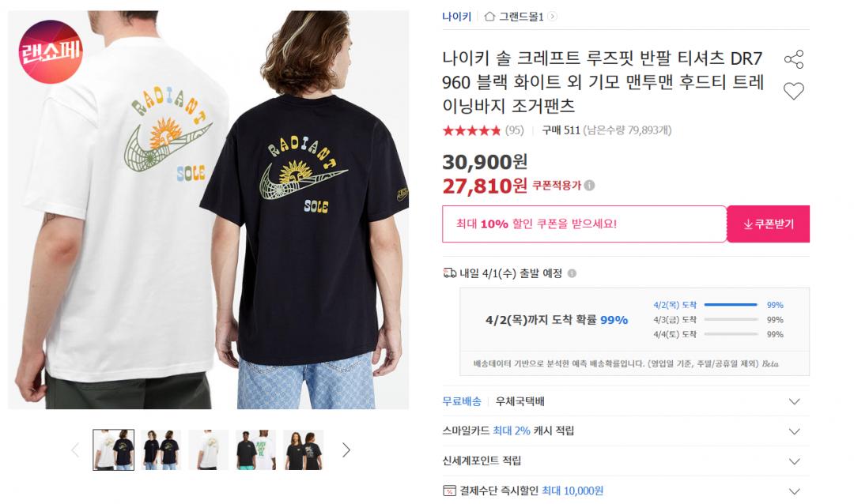Add product to wishlist with heart icon
The image size is (854, 504).
click(x=793, y=91)
